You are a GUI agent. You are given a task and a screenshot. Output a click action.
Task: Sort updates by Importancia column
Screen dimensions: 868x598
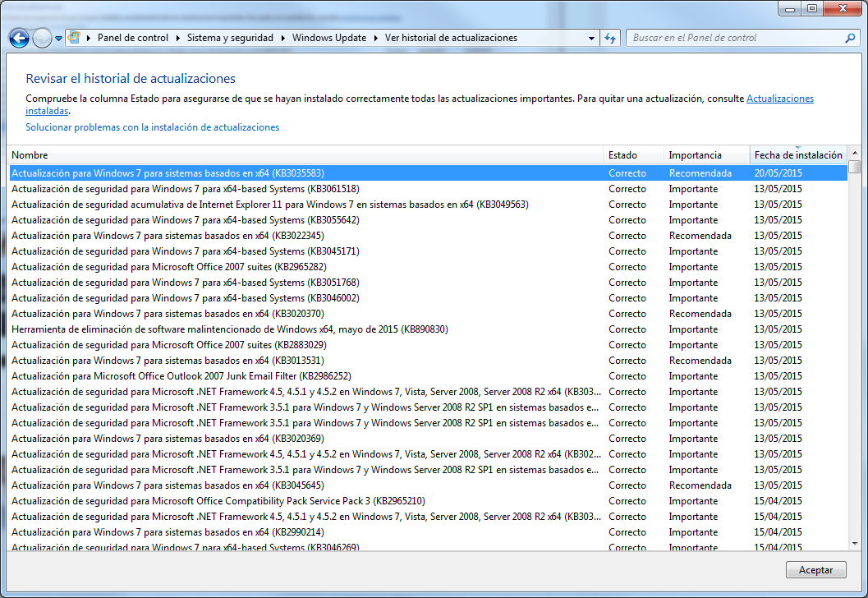[695, 154]
